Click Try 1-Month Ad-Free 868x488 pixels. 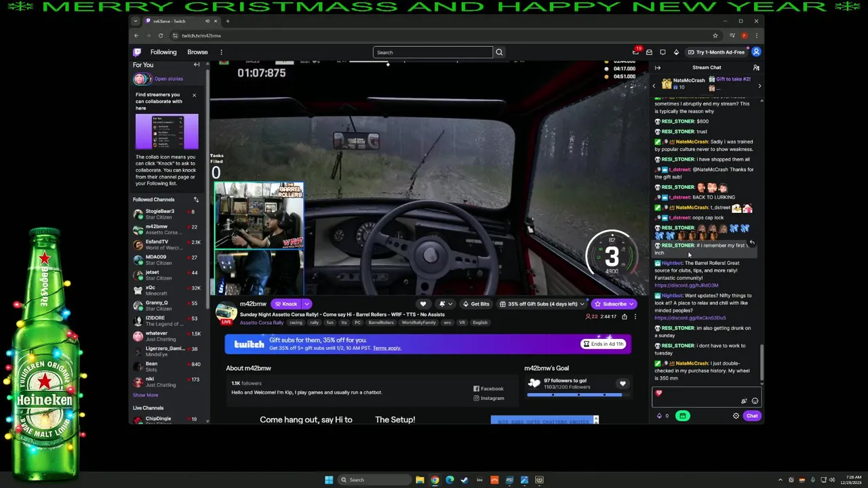715,52
